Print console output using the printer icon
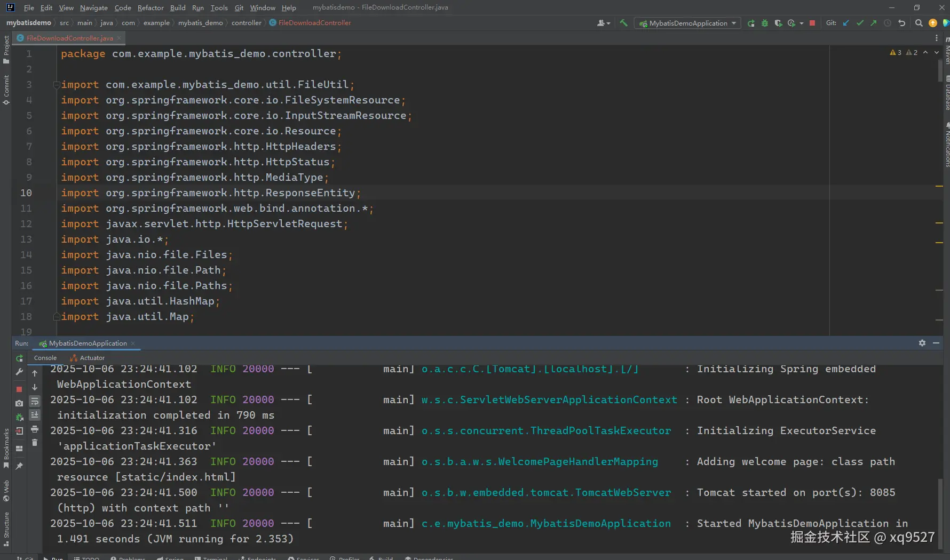Screen dimensions: 950x560 click(35, 429)
